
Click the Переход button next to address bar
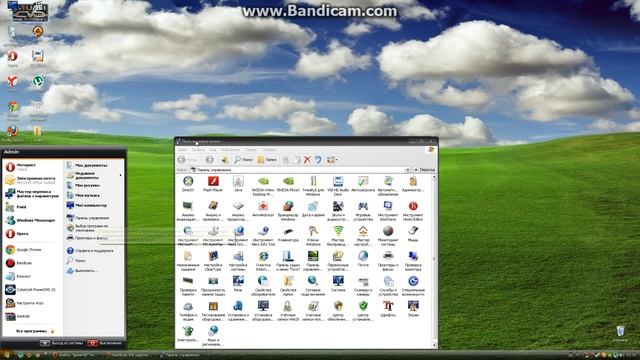click(x=424, y=170)
